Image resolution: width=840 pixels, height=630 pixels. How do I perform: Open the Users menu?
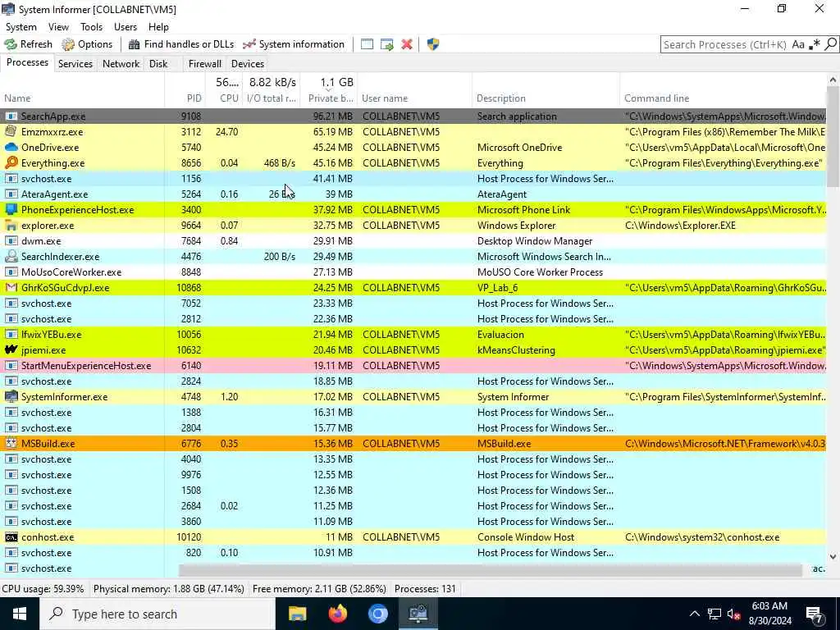(126, 27)
